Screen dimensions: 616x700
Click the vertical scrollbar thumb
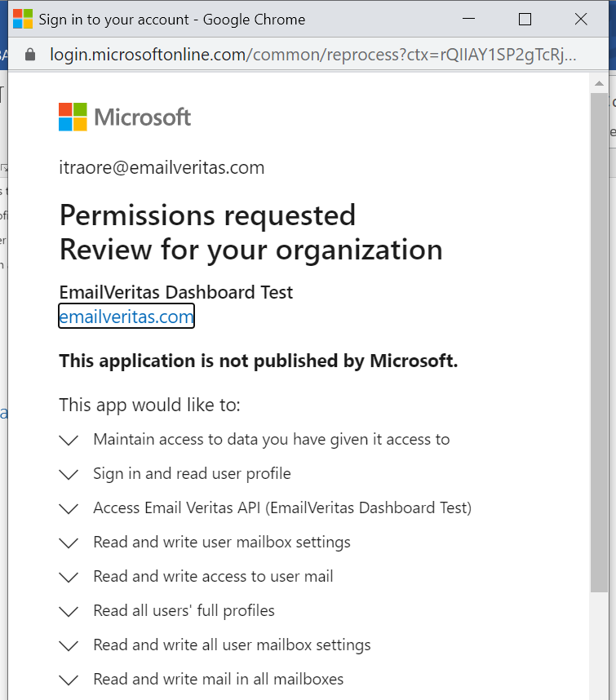coord(599,343)
